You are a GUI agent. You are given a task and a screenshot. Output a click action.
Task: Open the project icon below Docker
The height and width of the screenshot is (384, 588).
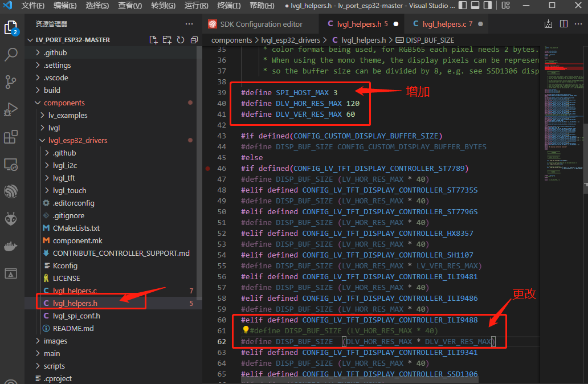tap(11, 273)
